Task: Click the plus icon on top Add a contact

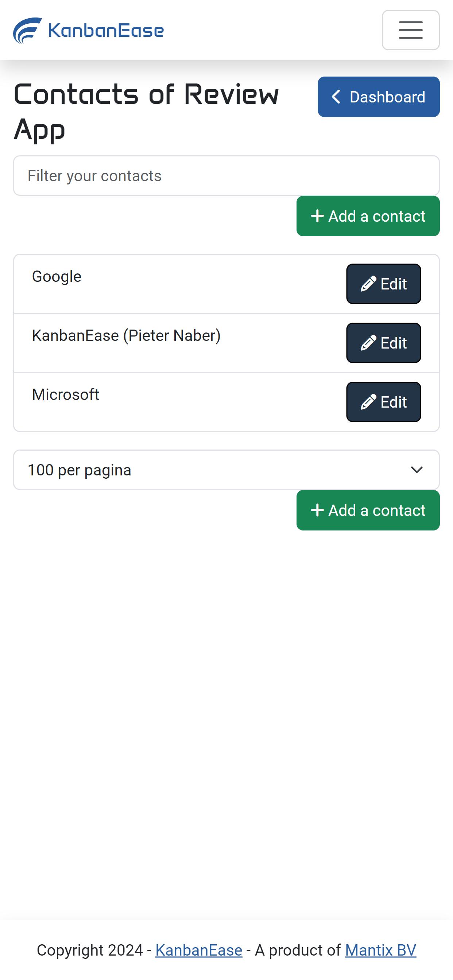Action: [x=317, y=216]
